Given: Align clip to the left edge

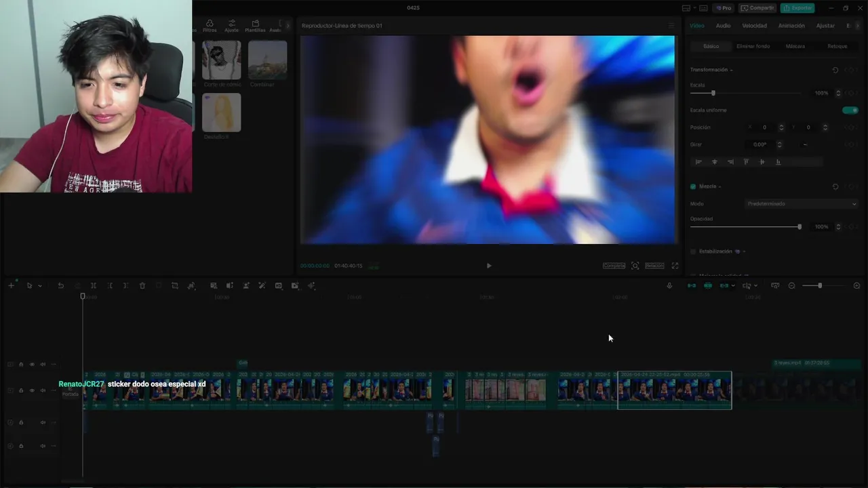Looking at the screenshot, I should [698, 162].
